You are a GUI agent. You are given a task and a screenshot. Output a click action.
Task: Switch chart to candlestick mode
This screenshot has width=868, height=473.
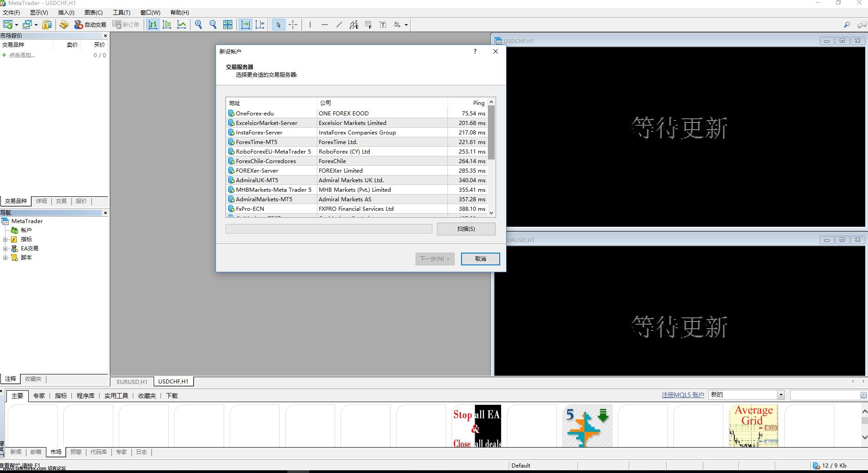click(167, 25)
